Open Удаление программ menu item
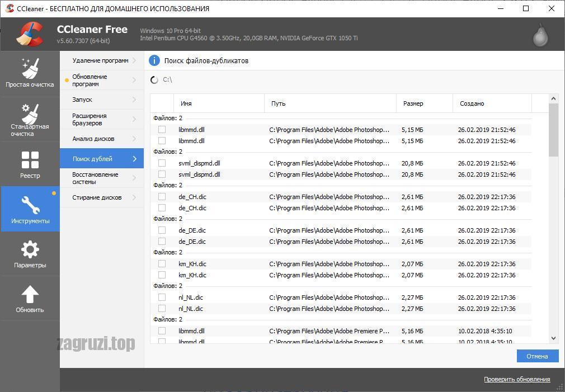The height and width of the screenshot is (392, 565). pyautogui.click(x=102, y=60)
